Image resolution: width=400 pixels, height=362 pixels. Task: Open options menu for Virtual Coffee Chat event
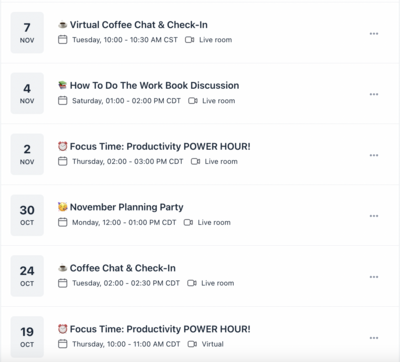(x=374, y=34)
